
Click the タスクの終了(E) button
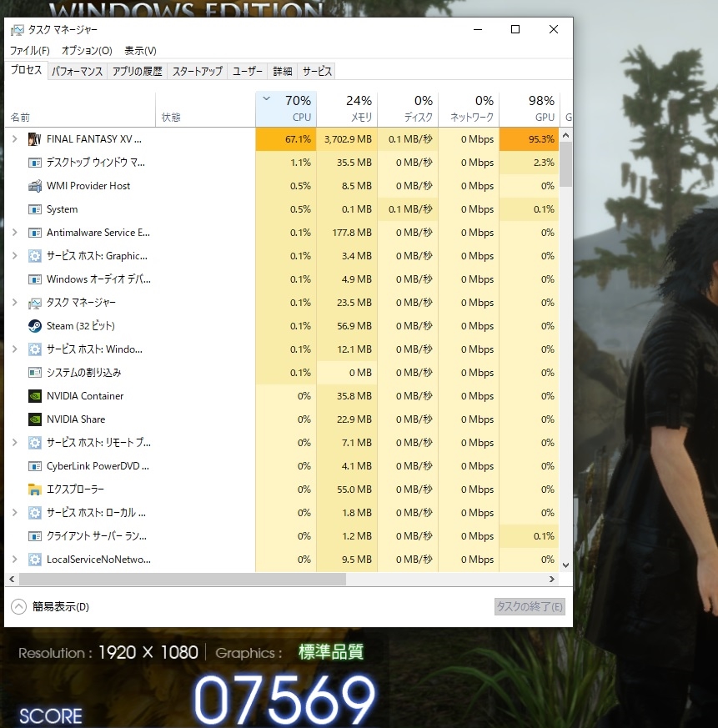530,606
